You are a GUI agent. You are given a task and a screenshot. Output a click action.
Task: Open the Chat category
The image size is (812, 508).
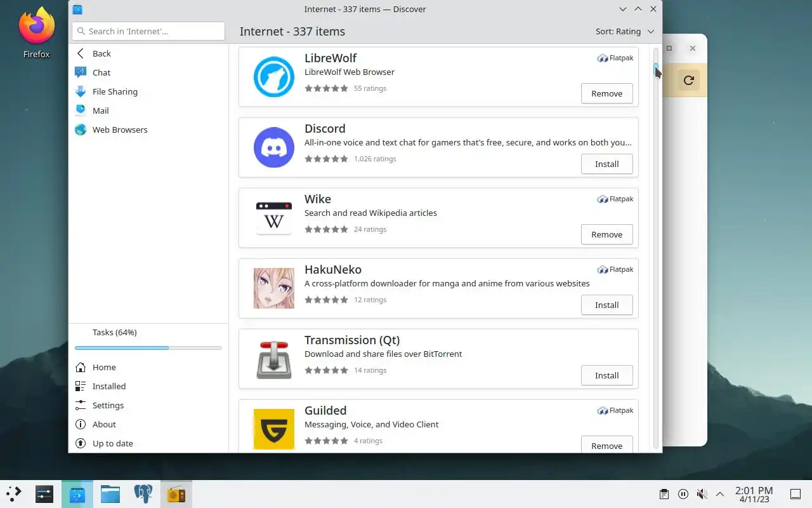click(148, 72)
